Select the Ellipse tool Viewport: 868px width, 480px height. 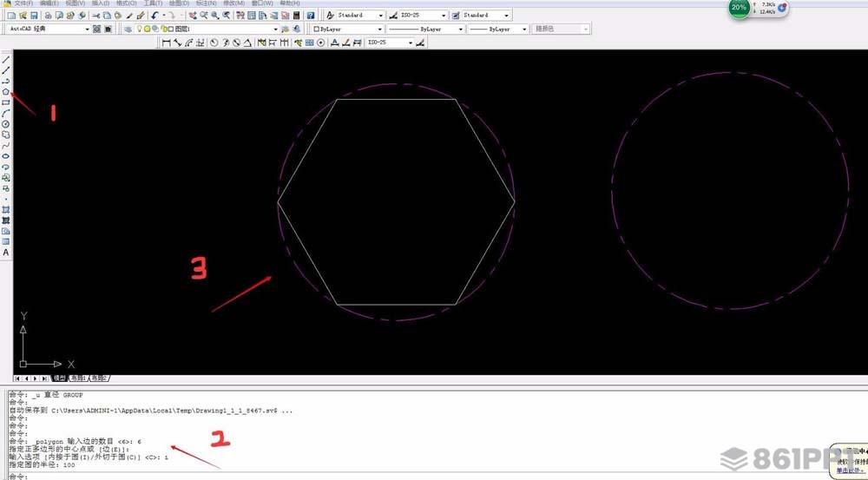pos(5,156)
